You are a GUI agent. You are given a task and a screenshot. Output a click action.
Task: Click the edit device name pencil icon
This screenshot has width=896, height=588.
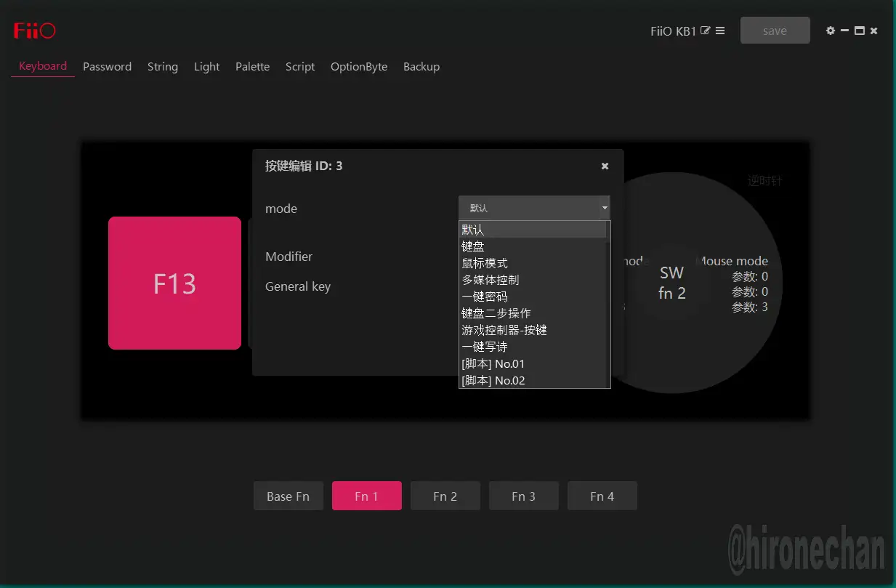point(705,31)
